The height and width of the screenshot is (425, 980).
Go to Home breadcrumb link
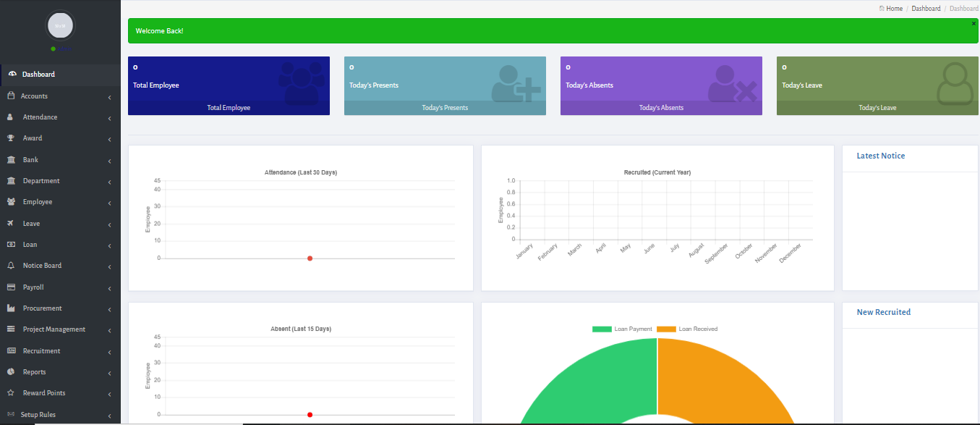[894, 9]
